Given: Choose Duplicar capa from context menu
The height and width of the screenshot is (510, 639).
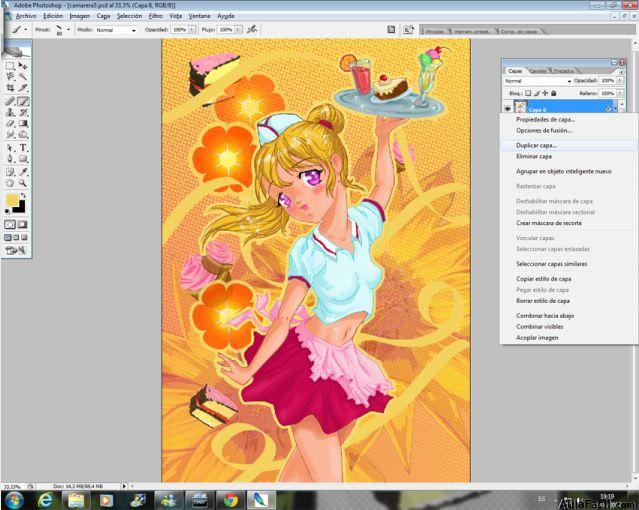Looking at the screenshot, I should click(536, 146).
